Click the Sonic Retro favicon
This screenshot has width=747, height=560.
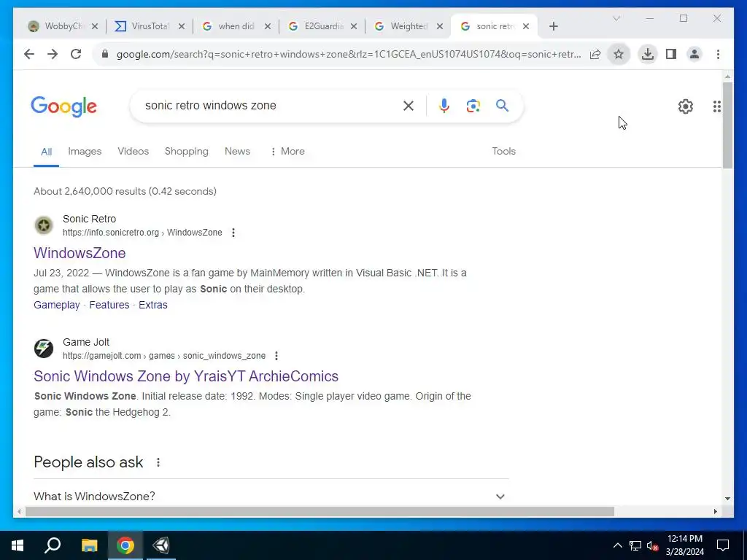(x=44, y=225)
